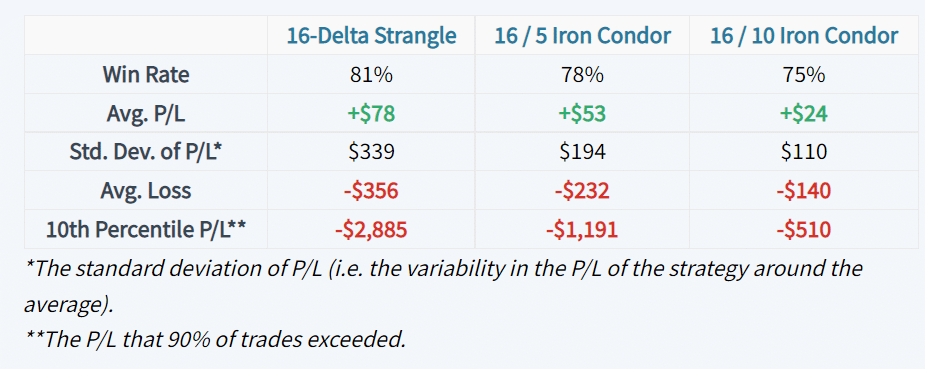Image resolution: width=925 pixels, height=369 pixels.
Task: Click the 10th Percentile P/L** label
Action: point(146,229)
